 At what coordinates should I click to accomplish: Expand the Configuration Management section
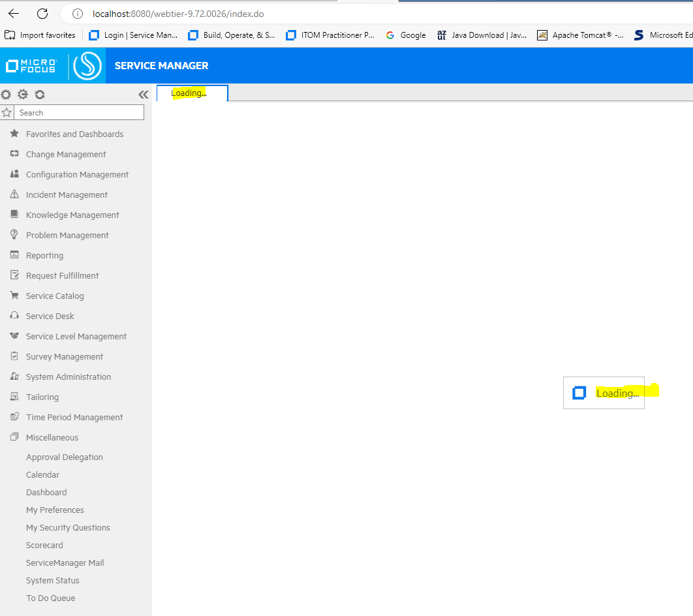[77, 174]
